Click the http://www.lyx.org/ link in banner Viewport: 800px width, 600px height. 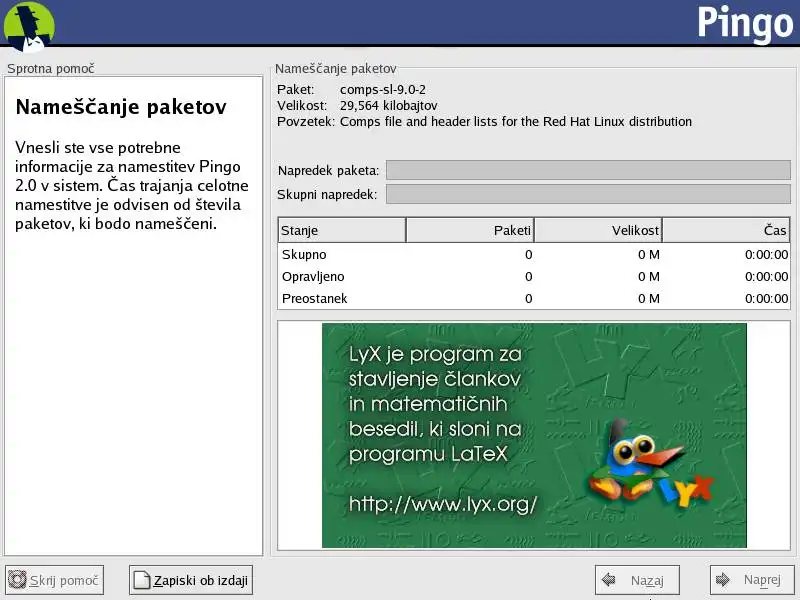pyautogui.click(x=443, y=504)
